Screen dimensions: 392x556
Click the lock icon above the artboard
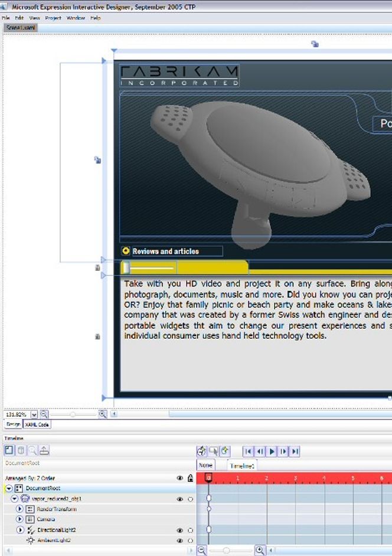pyautogui.click(x=315, y=44)
